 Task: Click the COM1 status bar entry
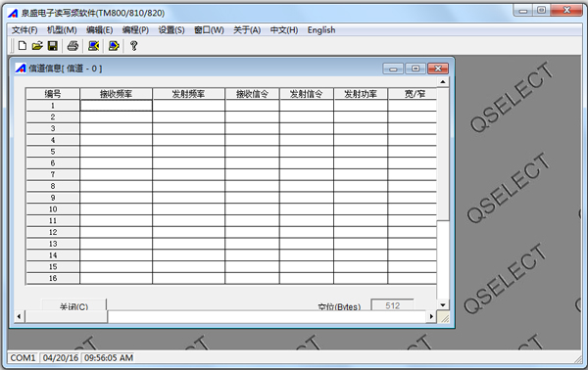point(23,357)
